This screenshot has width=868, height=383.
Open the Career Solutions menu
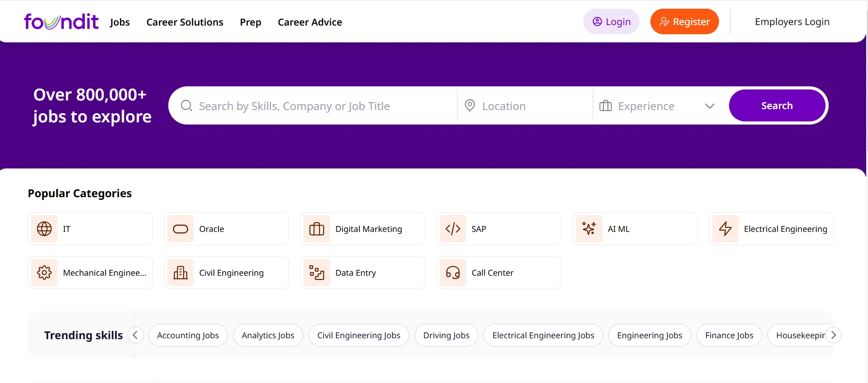pos(185,22)
